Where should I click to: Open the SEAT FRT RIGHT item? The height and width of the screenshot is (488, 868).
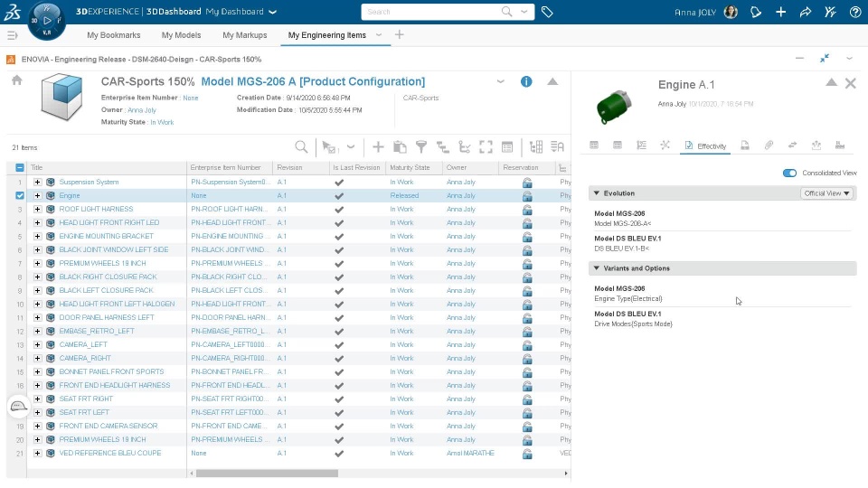tap(86, 399)
